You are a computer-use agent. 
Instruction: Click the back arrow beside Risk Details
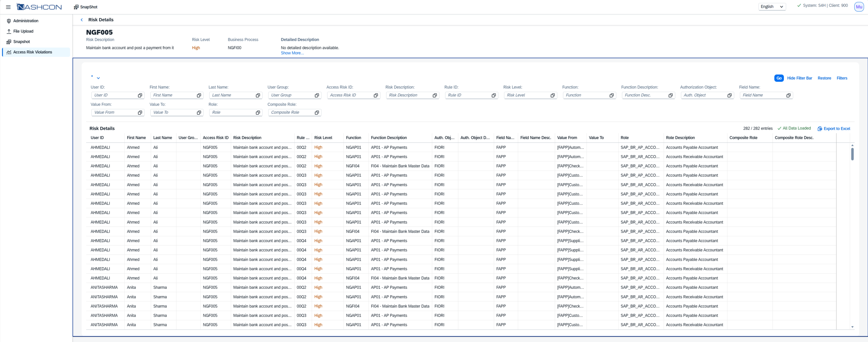click(x=82, y=20)
